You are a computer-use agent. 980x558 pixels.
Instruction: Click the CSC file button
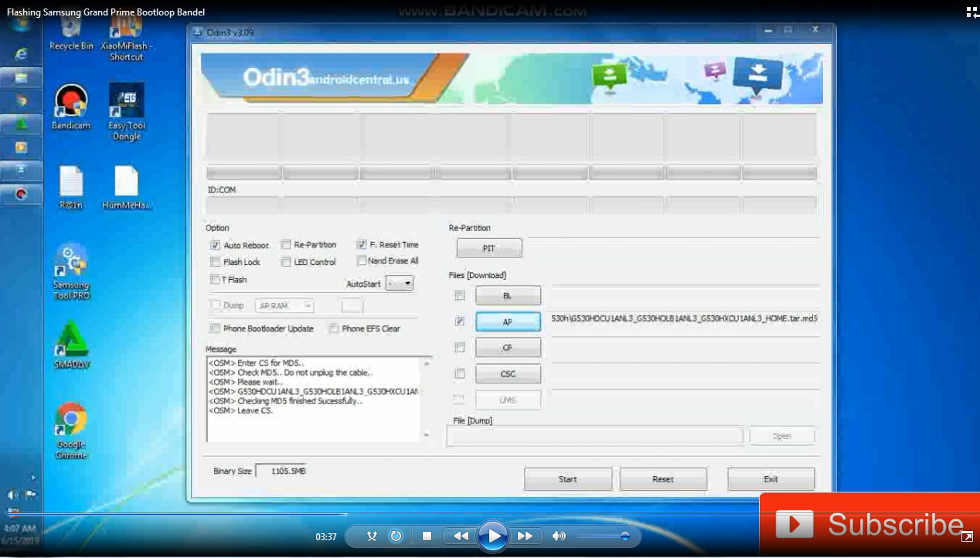click(508, 374)
